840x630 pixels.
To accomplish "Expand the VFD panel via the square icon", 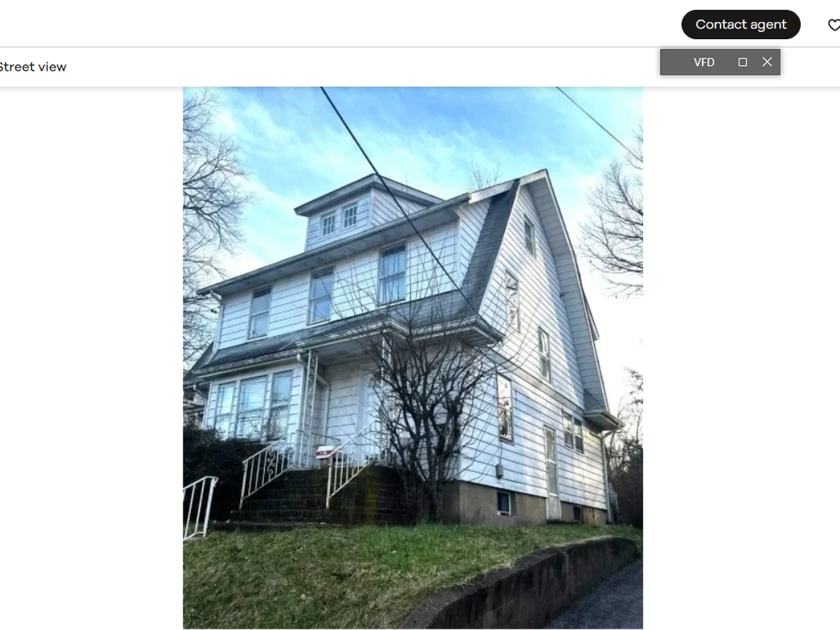I will click(743, 62).
